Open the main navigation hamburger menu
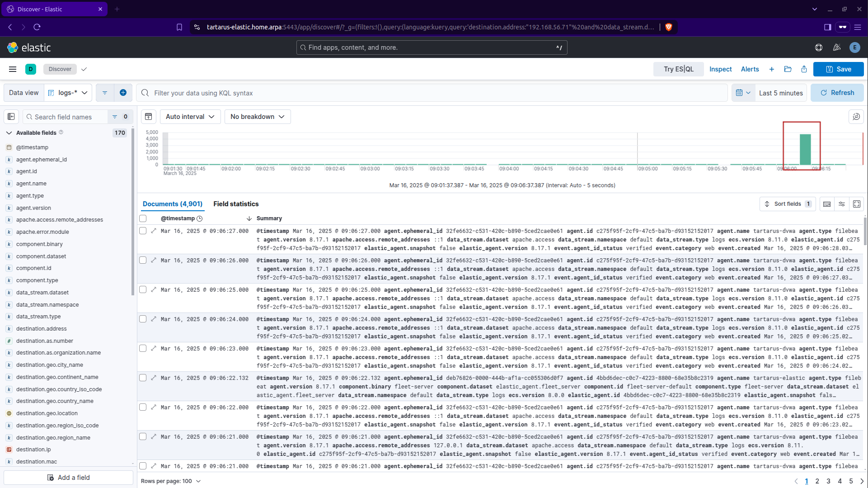The image size is (868, 488). click(13, 69)
